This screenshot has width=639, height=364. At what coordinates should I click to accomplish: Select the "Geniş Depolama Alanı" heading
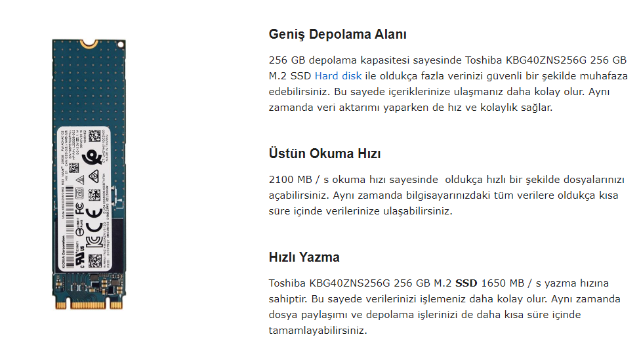click(337, 34)
